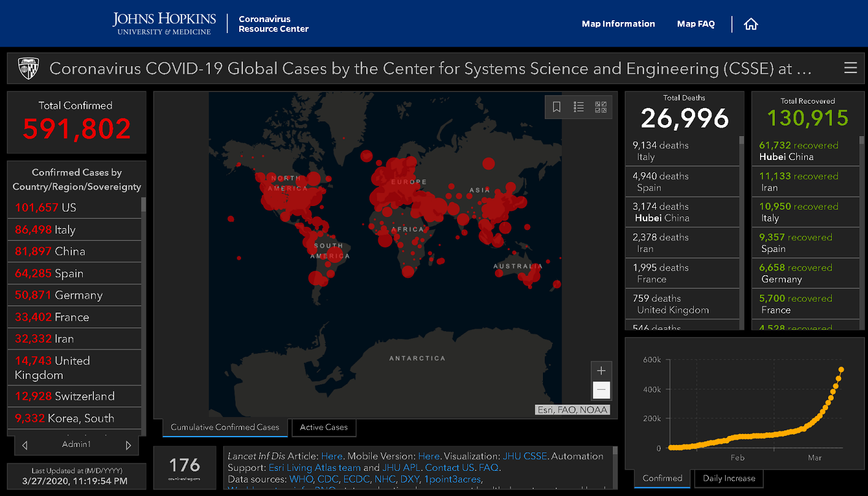Viewport: 868px width, 496px height.
Task: Click Johns Hopkins University & Medicine logo
Action: pos(164,24)
